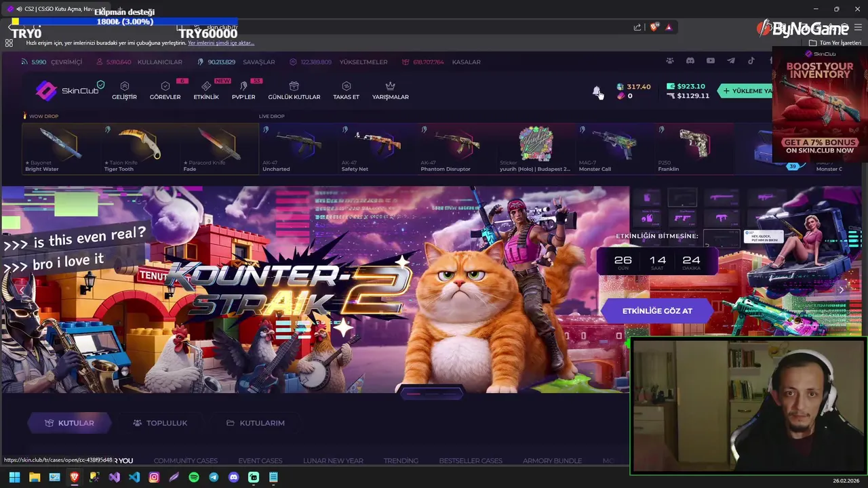Screen dimensions: 868x488
Task: Click the Skin.Club logo
Action: click(x=67, y=90)
